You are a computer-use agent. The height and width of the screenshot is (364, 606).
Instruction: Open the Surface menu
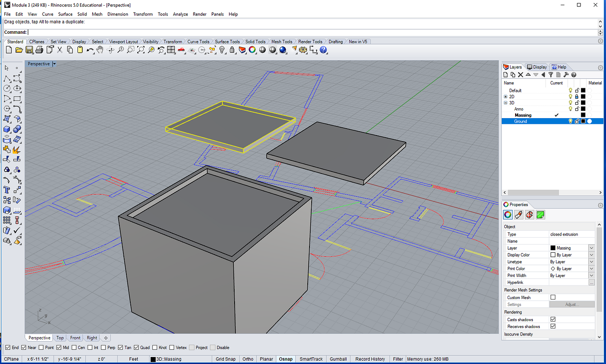click(65, 14)
